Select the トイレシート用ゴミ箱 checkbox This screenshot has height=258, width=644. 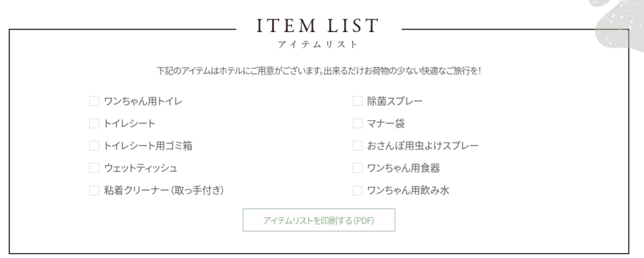pyautogui.click(x=94, y=146)
